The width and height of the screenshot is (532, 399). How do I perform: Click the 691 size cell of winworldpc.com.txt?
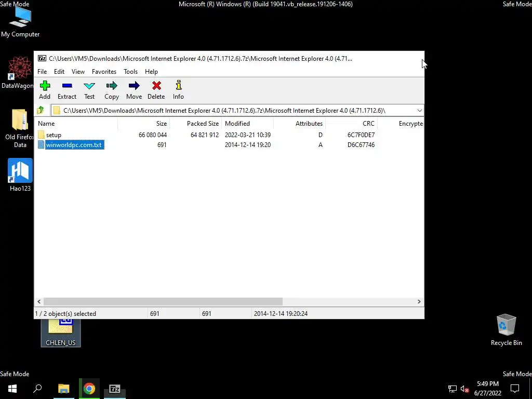click(x=162, y=145)
